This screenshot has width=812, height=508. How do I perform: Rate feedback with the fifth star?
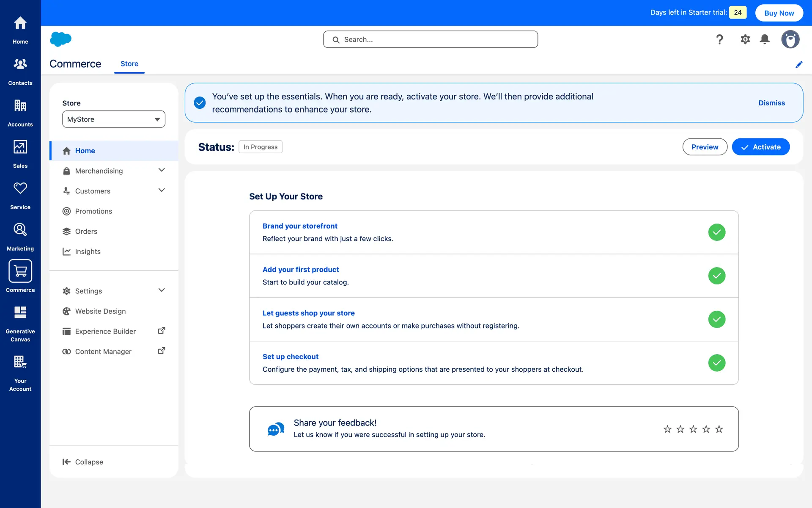(x=719, y=429)
